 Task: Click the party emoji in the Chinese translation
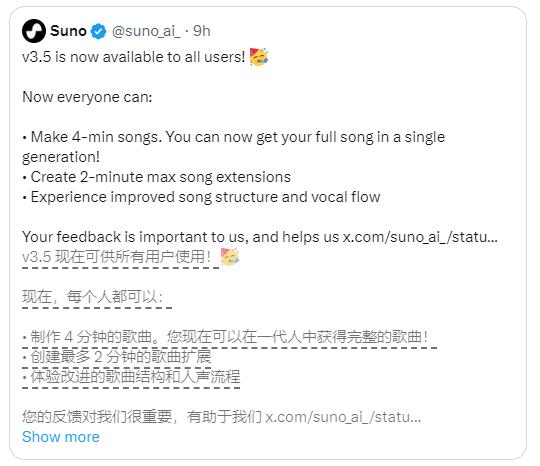click(x=230, y=257)
